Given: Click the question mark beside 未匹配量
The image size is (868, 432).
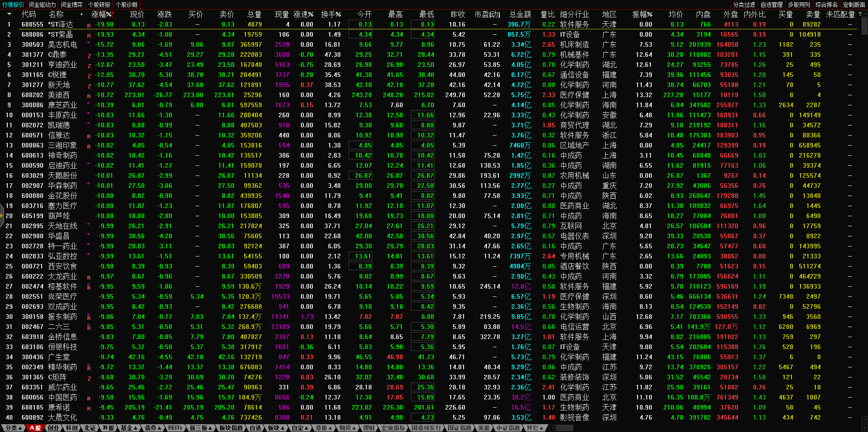Looking at the screenshot, I should (859, 14).
